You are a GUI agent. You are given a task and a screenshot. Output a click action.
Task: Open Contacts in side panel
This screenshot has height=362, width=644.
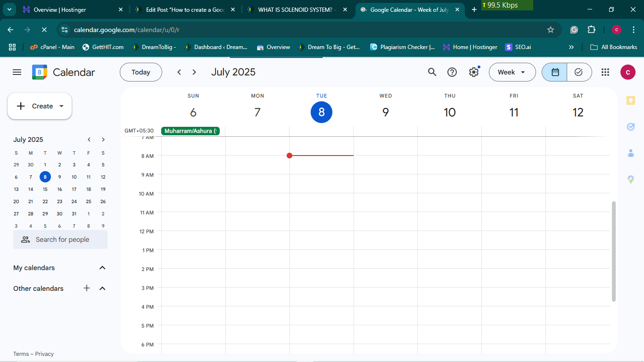630,153
